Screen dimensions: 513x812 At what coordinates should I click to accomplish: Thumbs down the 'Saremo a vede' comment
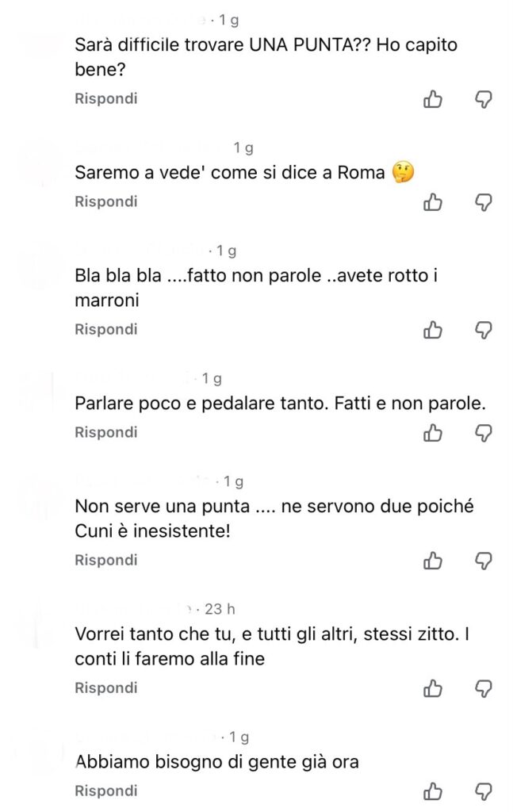(x=483, y=202)
